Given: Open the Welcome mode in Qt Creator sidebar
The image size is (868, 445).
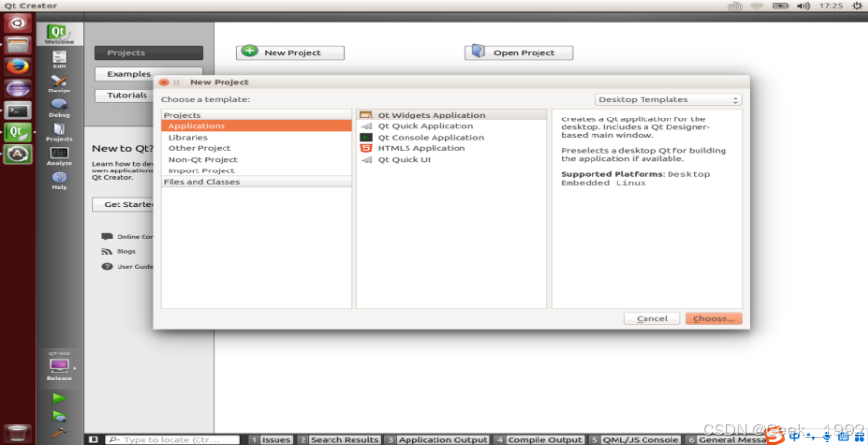Looking at the screenshot, I should pyautogui.click(x=59, y=35).
